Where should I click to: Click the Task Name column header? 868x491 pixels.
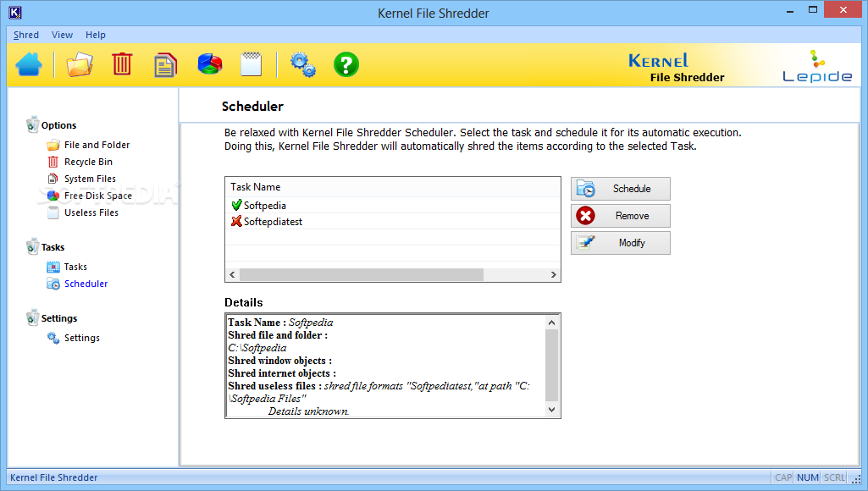tap(392, 187)
